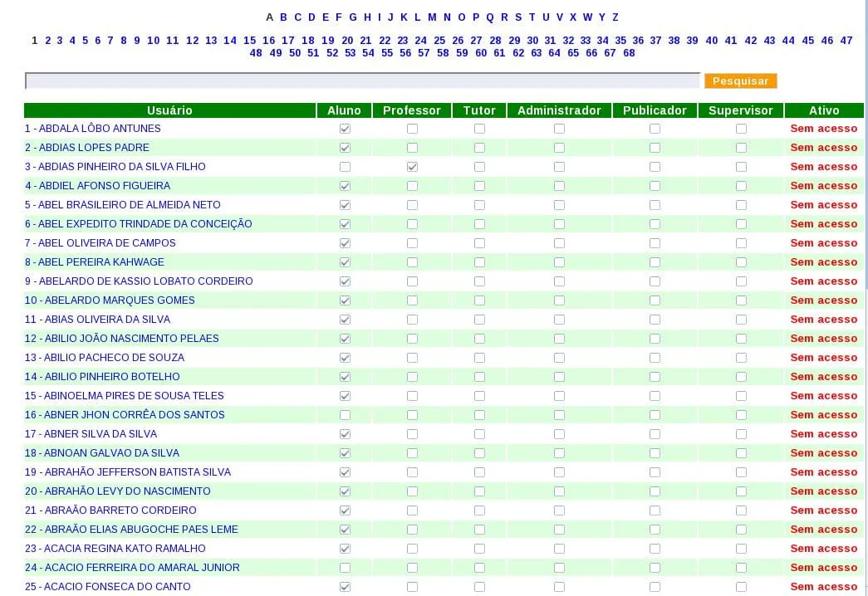Open user ABRAHÃO JEFFERSON BATISTA SILVA
The width and height of the screenshot is (868, 596).
coord(128,472)
